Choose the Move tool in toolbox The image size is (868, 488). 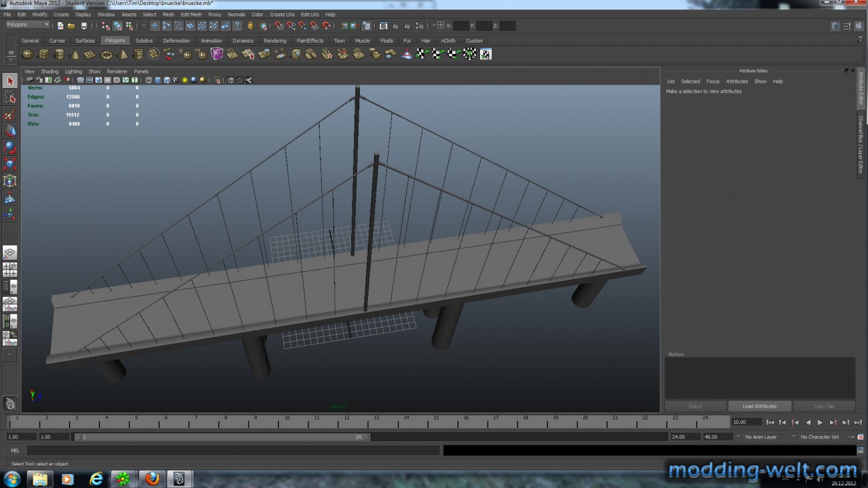point(10,131)
